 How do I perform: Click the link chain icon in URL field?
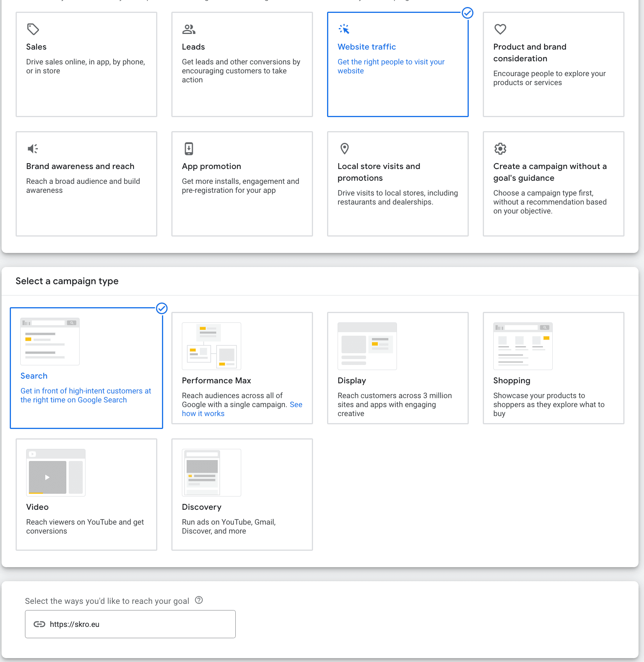(39, 624)
